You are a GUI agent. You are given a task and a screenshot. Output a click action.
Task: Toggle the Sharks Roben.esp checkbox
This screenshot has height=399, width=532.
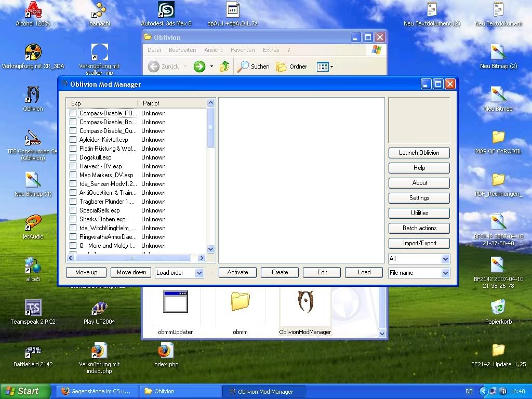(73, 219)
